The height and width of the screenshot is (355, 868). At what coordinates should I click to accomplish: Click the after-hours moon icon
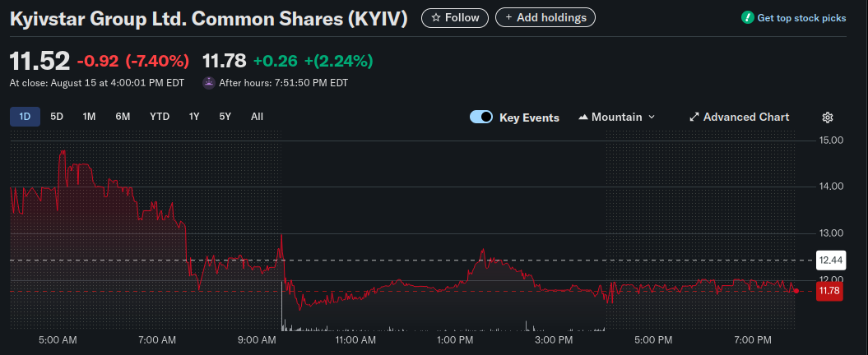tap(209, 83)
